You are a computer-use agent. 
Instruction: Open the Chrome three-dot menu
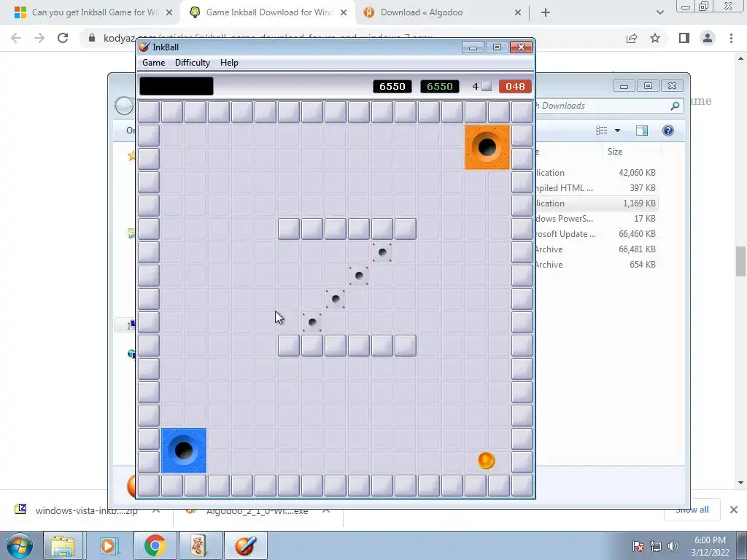[x=731, y=38]
